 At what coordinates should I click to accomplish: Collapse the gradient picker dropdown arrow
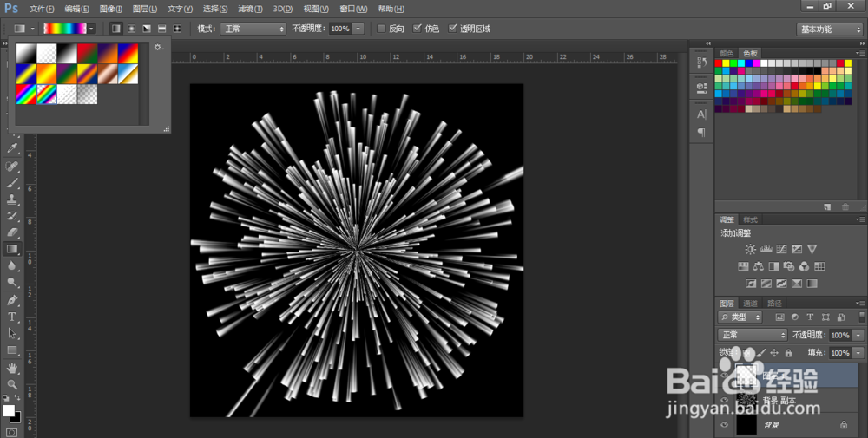(x=91, y=29)
